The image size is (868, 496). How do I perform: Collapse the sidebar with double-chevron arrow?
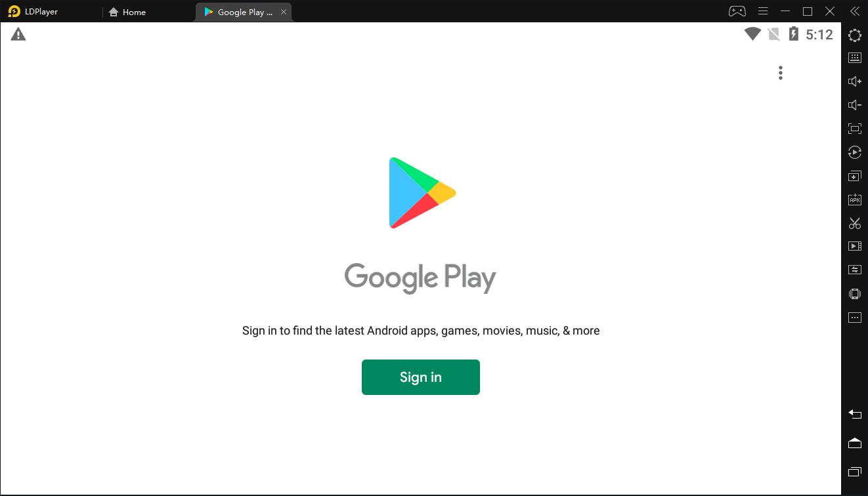pos(854,11)
